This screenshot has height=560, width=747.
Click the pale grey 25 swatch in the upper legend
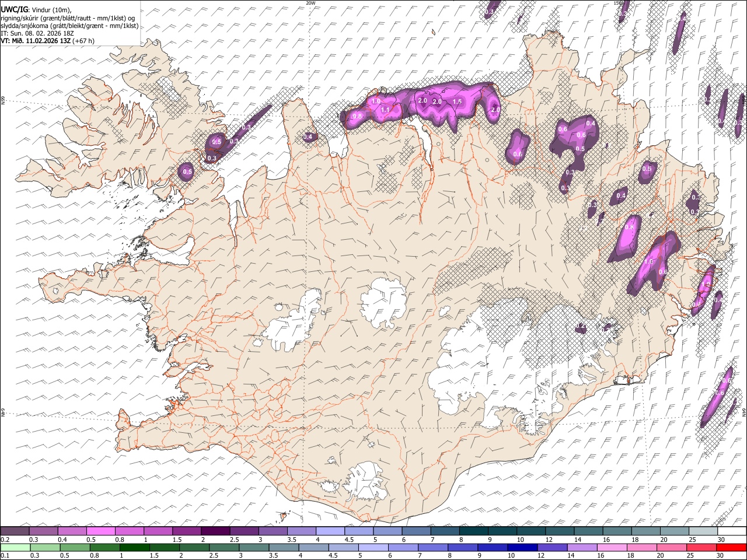[x=703, y=531]
